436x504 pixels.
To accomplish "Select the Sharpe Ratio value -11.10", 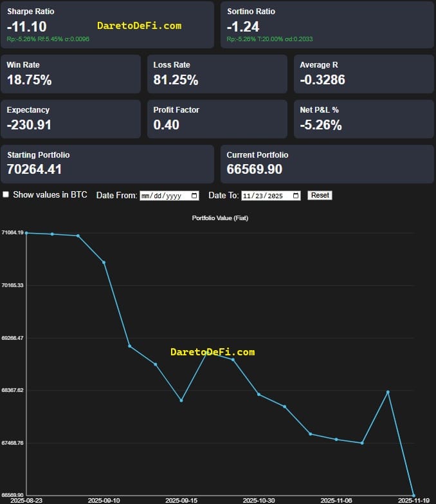I will pyautogui.click(x=26, y=26).
